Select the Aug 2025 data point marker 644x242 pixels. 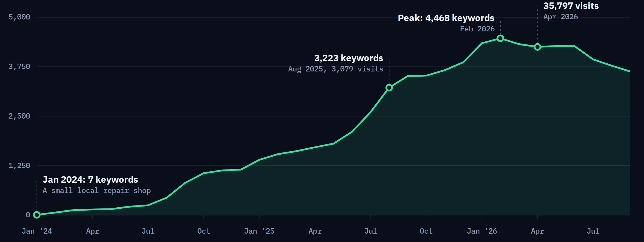[x=389, y=88]
